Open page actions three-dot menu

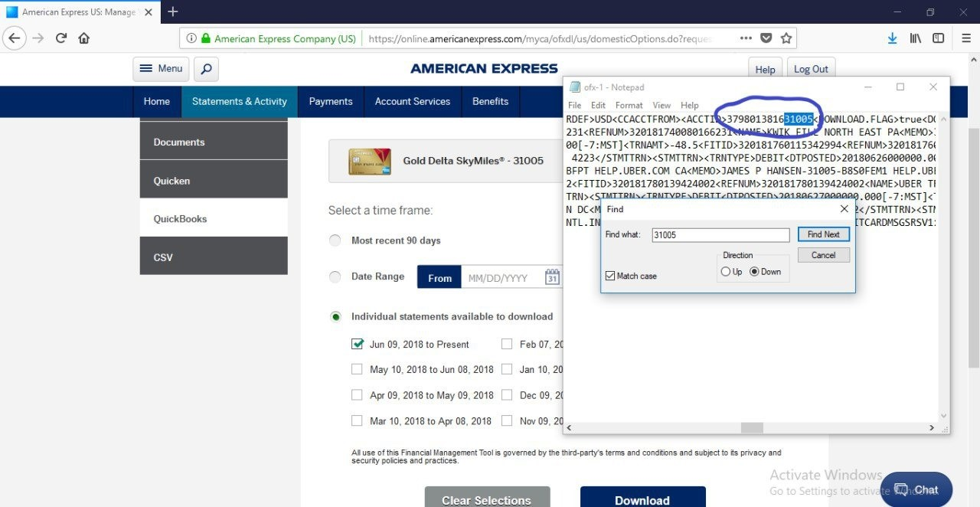746,38
